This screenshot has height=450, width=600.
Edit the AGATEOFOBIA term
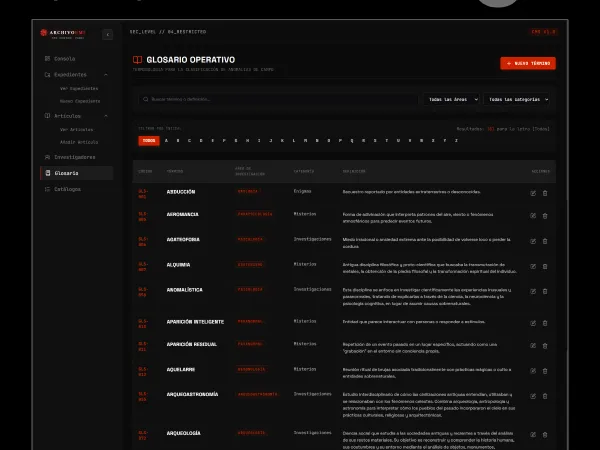tap(533, 241)
